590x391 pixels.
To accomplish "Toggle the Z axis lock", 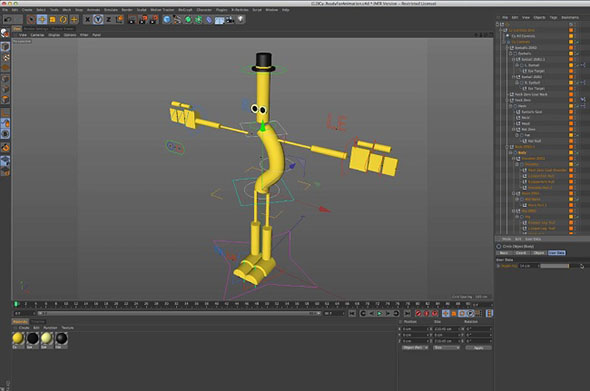I will [x=108, y=20].
